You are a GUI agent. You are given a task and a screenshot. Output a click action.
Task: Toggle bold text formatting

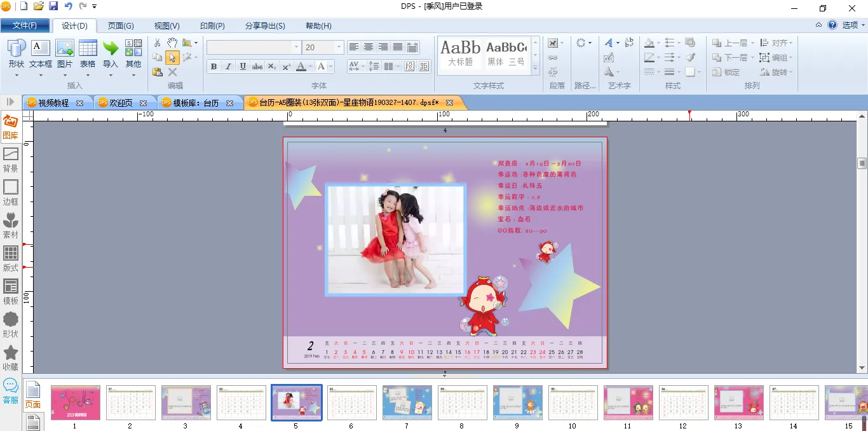tap(214, 67)
